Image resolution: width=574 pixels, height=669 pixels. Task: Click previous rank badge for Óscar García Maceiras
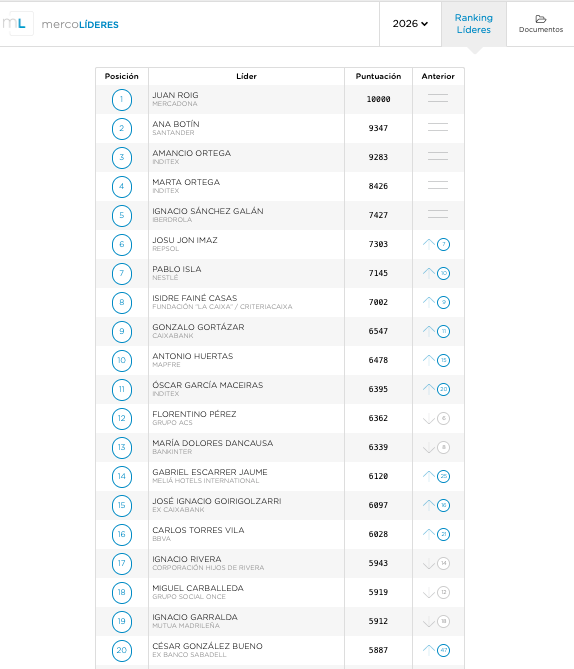click(443, 389)
